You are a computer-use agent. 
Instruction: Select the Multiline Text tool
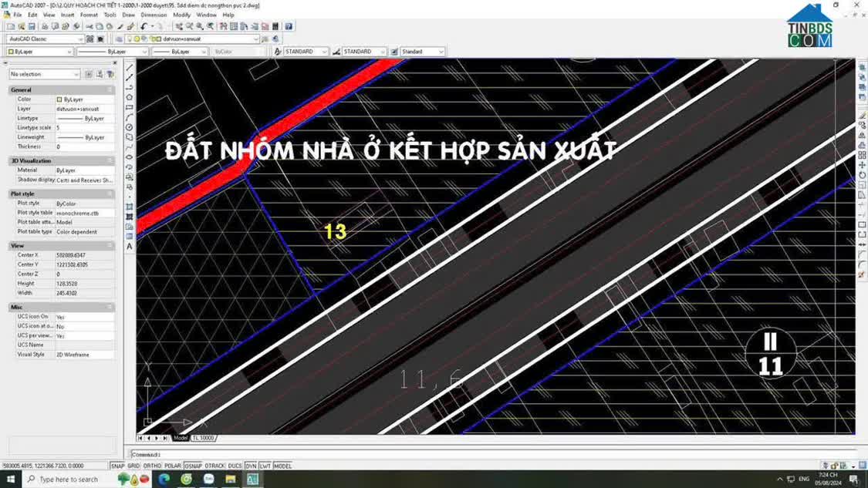pos(130,247)
